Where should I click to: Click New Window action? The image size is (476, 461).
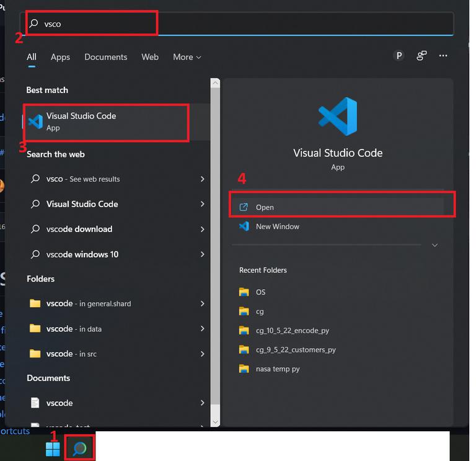tap(277, 226)
